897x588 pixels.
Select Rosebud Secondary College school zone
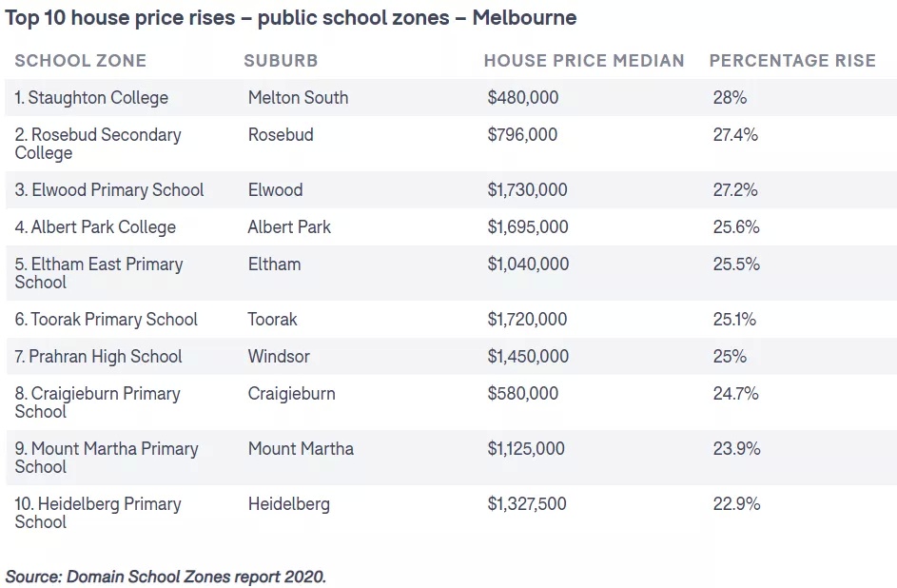point(98,144)
